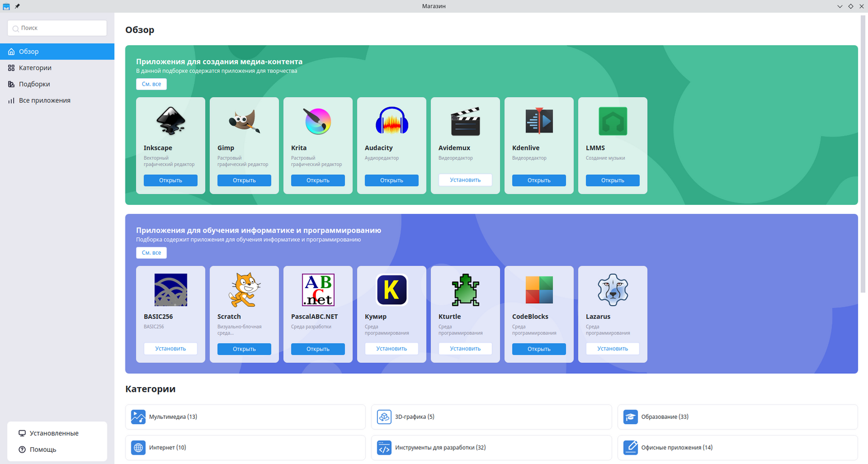Click the Gimp mascot icon
Image resolution: width=868 pixels, height=464 pixels.
pos(244,121)
